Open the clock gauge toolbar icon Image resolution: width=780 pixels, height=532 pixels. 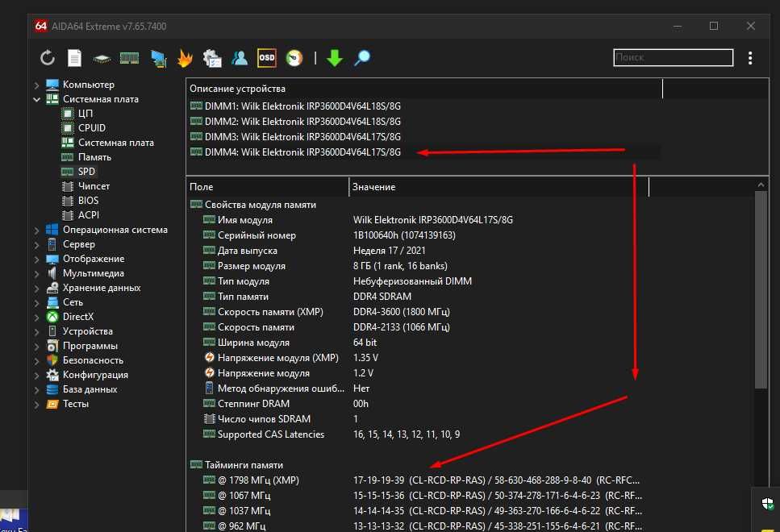294,58
